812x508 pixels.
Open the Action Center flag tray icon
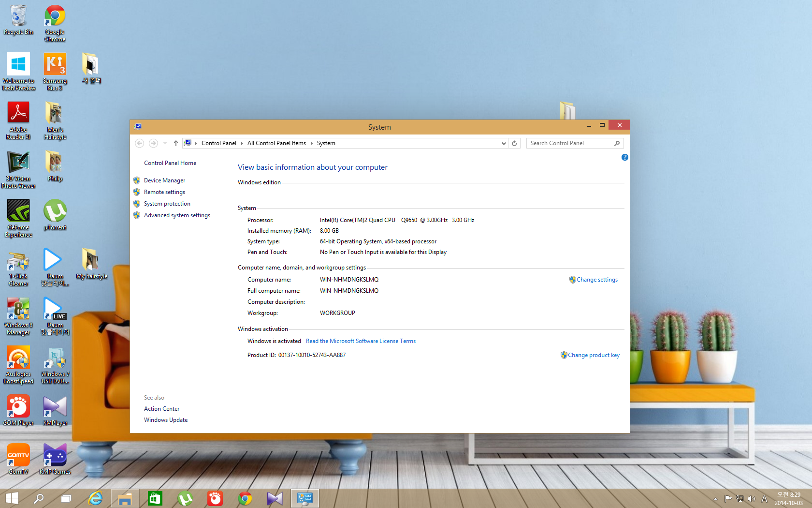[728, 499]
